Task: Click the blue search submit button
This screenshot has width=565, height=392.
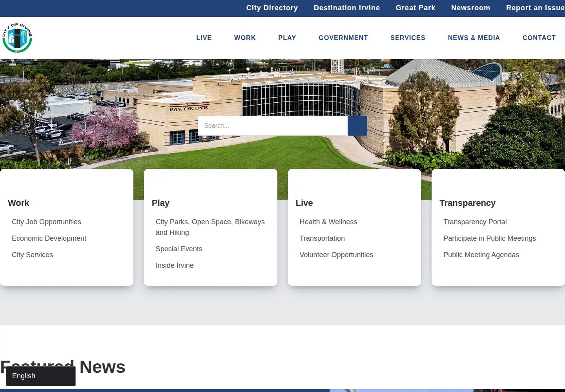Action: (357, 126)
